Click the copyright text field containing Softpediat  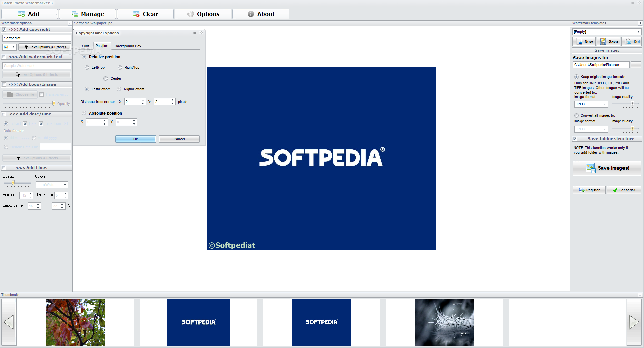pos(37,38)
